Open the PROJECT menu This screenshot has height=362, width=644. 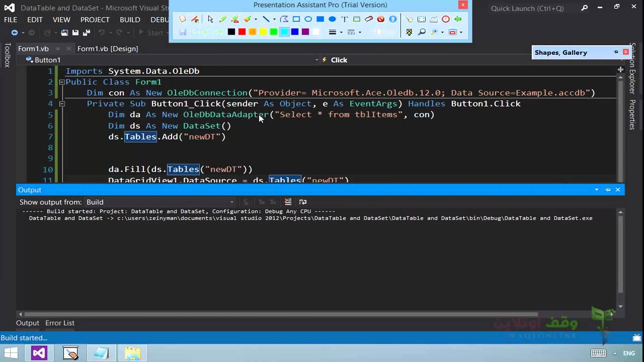point(95,20)
